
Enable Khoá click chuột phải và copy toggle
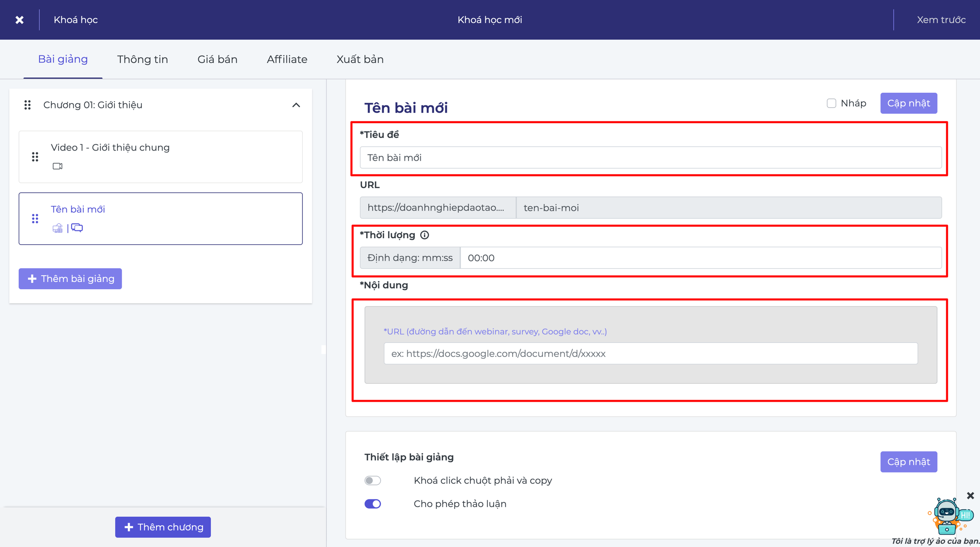coord(373,480)
